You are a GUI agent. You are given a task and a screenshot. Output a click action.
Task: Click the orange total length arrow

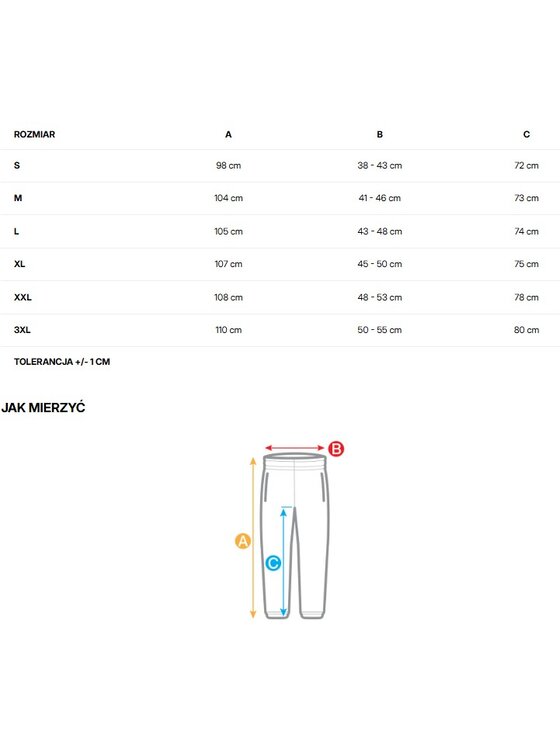253,538
